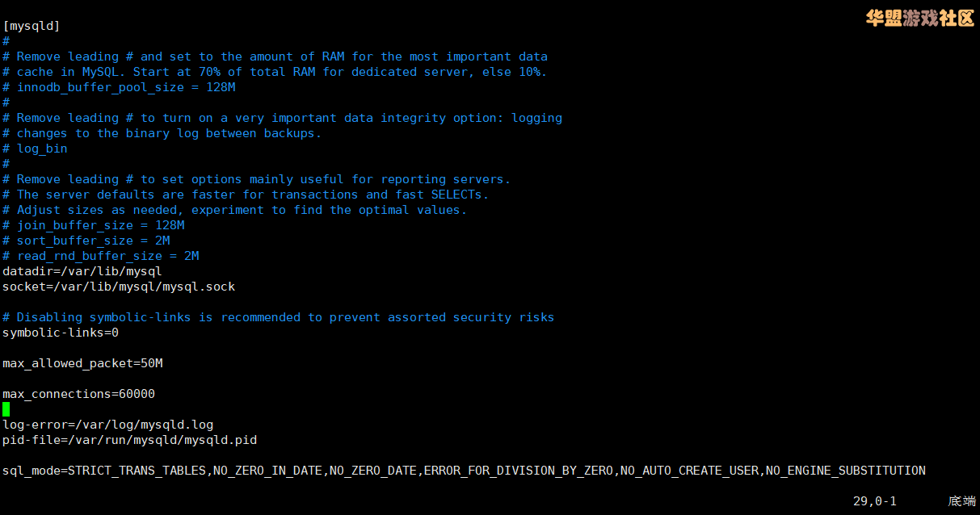Viewport: 980px width, 515px height.
Task: Click the innodb_buffer_pool_size = 128M comment line
Action: click(119, 87)
